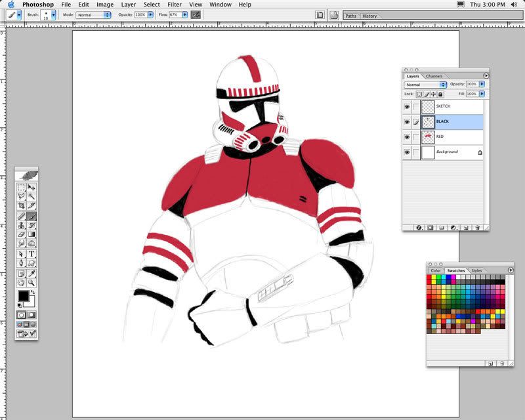
Task: Select the Crop tool
Action: [21, 205]
